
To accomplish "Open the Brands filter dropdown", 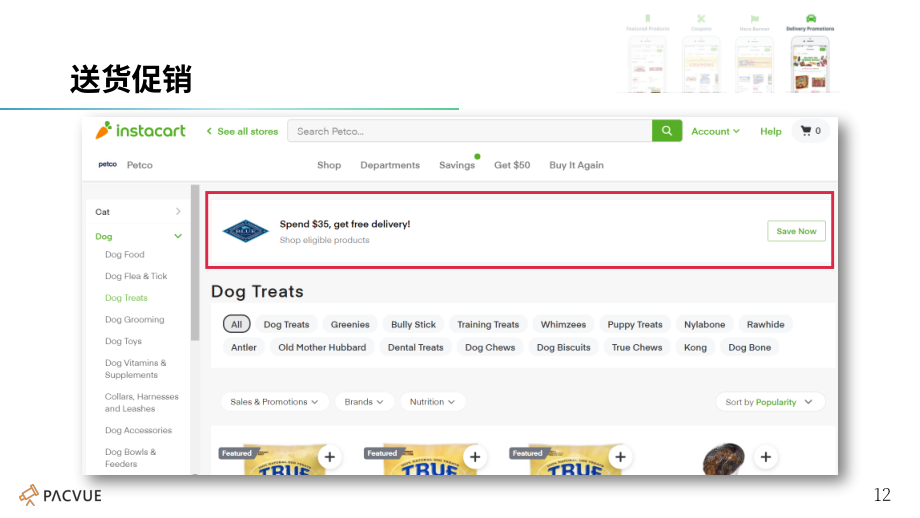I will click(x=364, y=402).
